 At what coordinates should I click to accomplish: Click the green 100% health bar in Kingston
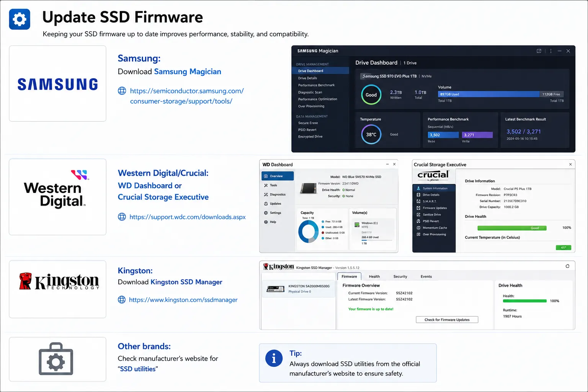(x=524, y=301)
